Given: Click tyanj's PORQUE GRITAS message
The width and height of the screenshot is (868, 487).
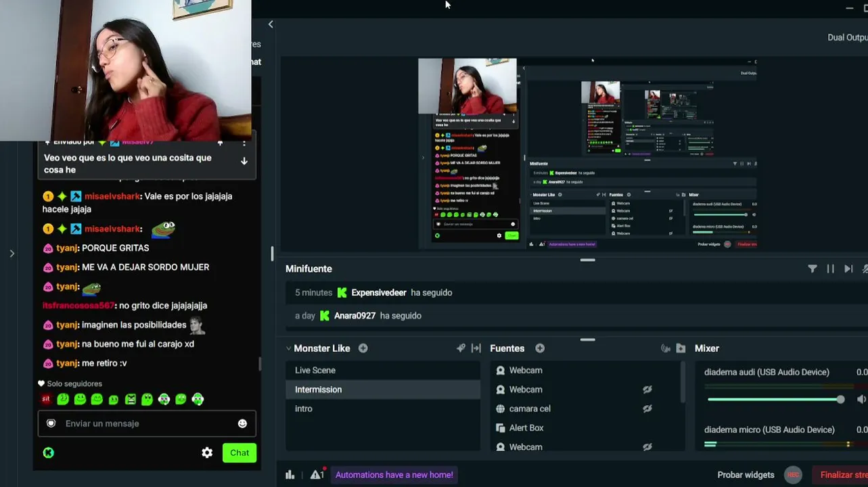Looking at the screenshot, I should pos(115,248).
